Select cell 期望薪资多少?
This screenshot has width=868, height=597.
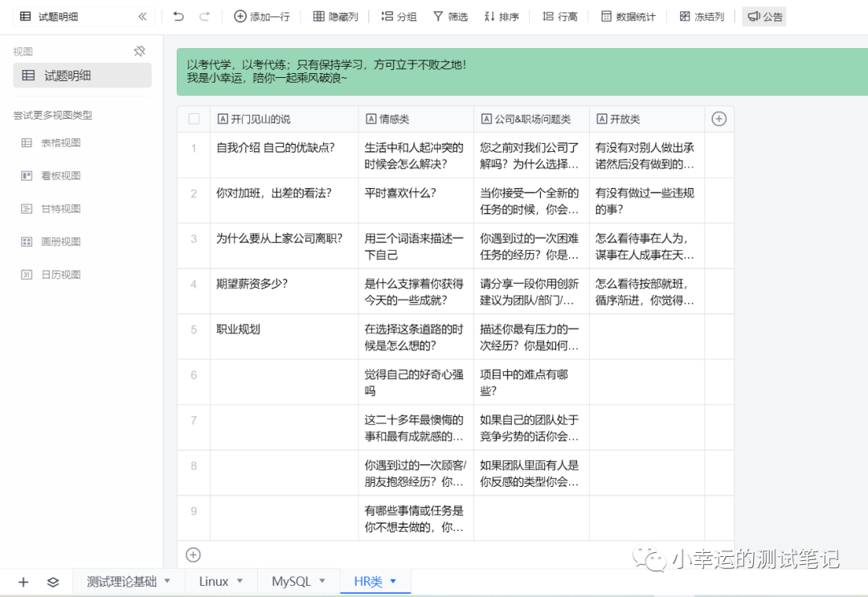pos(284,291)
